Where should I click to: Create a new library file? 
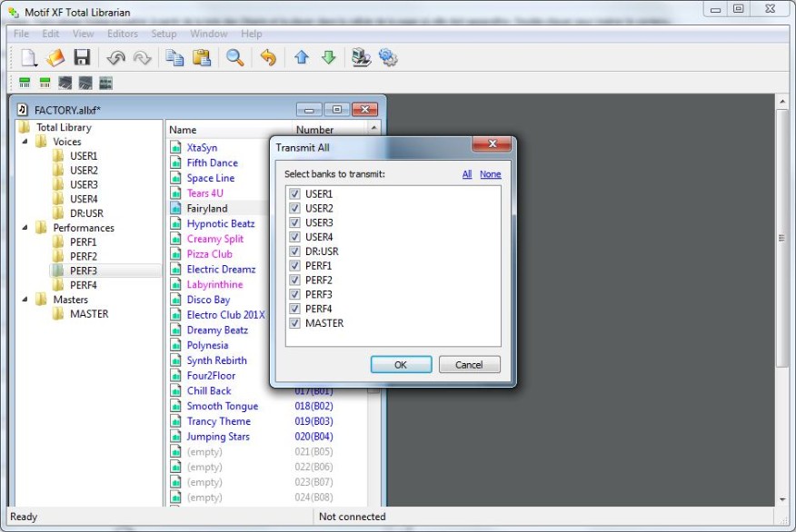pos(29,58)
